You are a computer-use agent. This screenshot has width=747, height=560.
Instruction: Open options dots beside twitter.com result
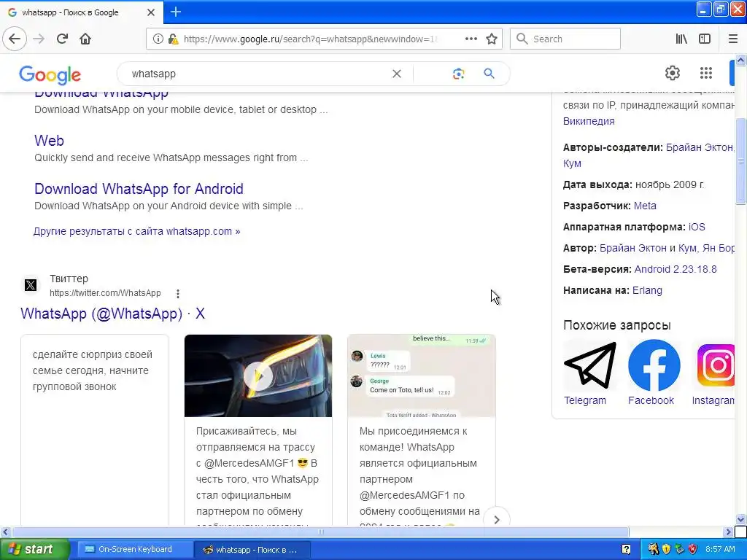(x=178, y=294)
